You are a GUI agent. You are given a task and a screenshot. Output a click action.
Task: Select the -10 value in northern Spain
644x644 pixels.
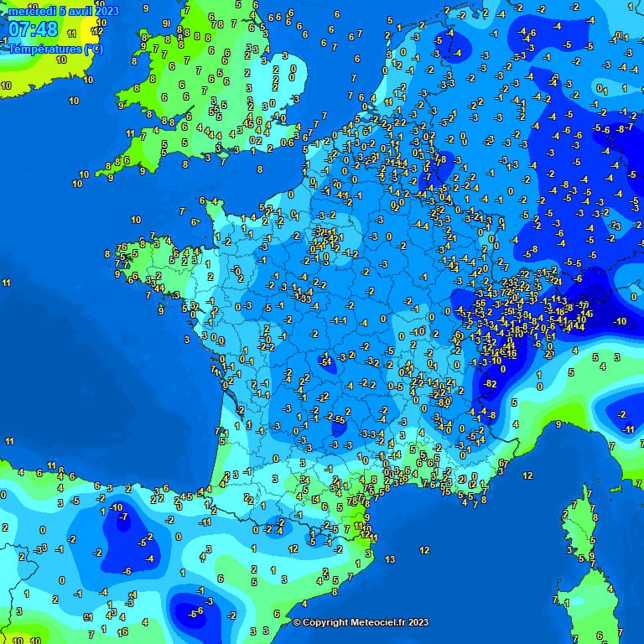(x=117, y=507)
